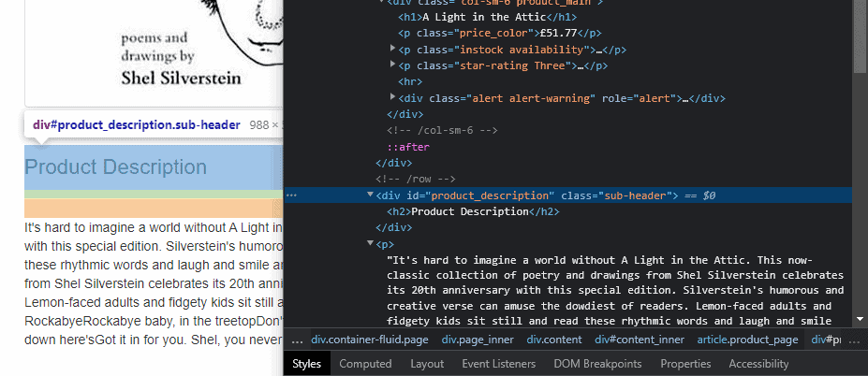The height and width of the screenshot is (376, 868).
Task: Select div.page_inner in the breadcrumb
Action: (x=478, y=340)
